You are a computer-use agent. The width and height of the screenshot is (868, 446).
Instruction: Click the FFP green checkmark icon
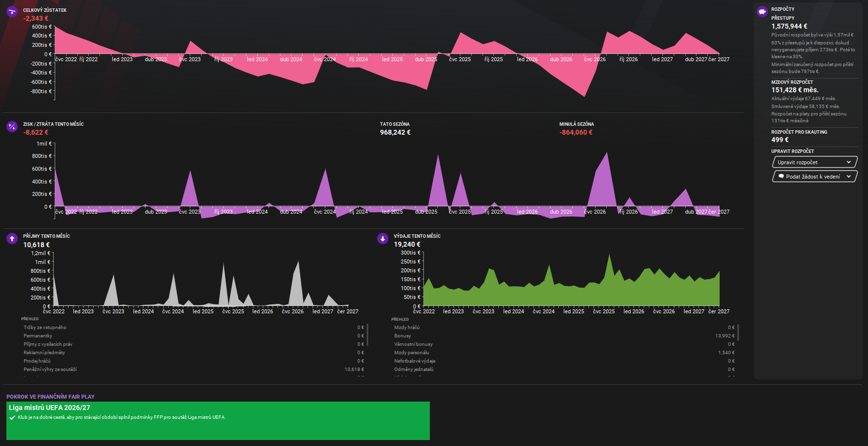12,417
